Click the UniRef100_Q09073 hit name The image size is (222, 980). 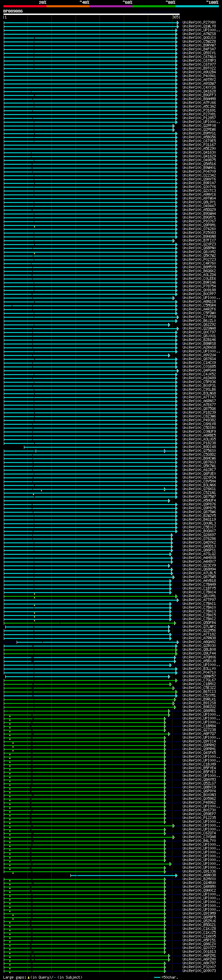(x=199, y=971)
